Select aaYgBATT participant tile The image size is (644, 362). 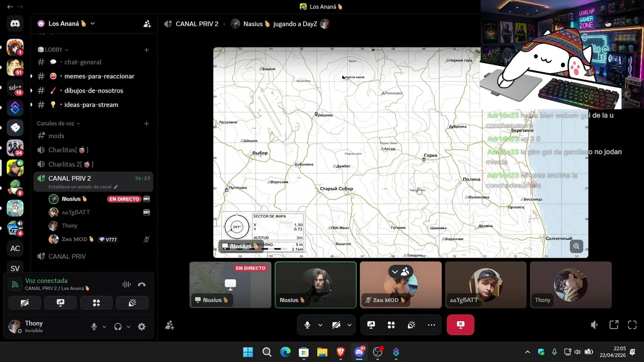point(486,285)
